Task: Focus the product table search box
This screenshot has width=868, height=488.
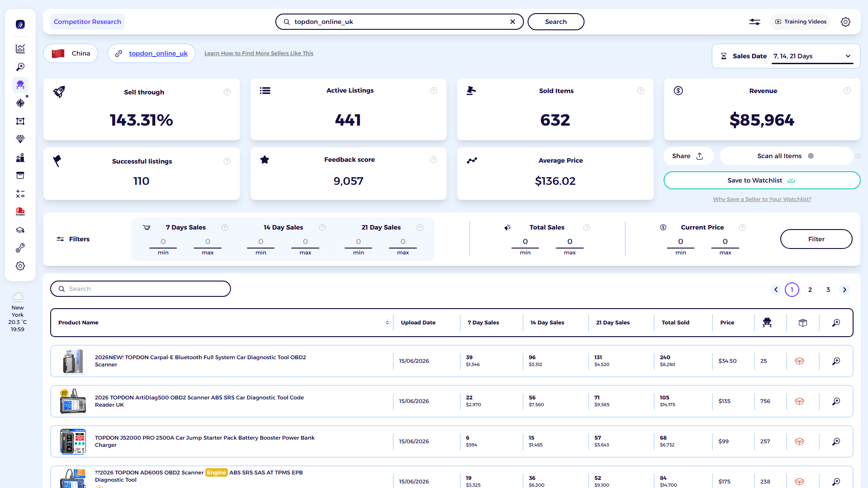Action: pyautogui.click(x=141, y=289)
